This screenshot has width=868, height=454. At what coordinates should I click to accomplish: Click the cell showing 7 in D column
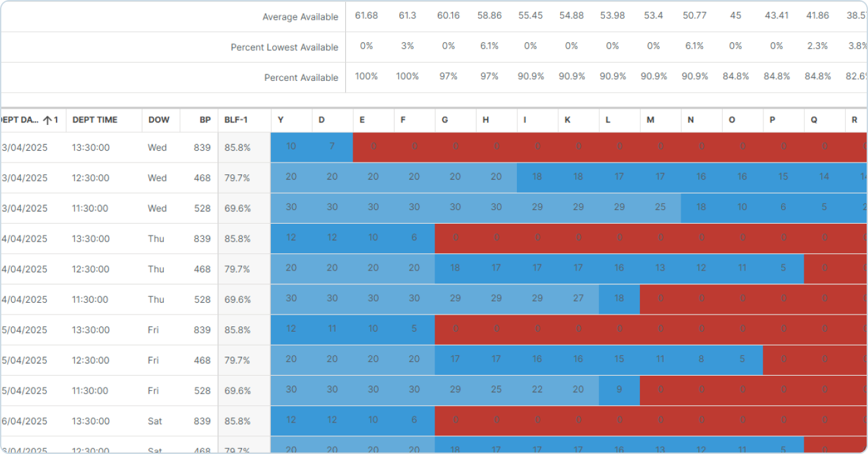(332, 146)
